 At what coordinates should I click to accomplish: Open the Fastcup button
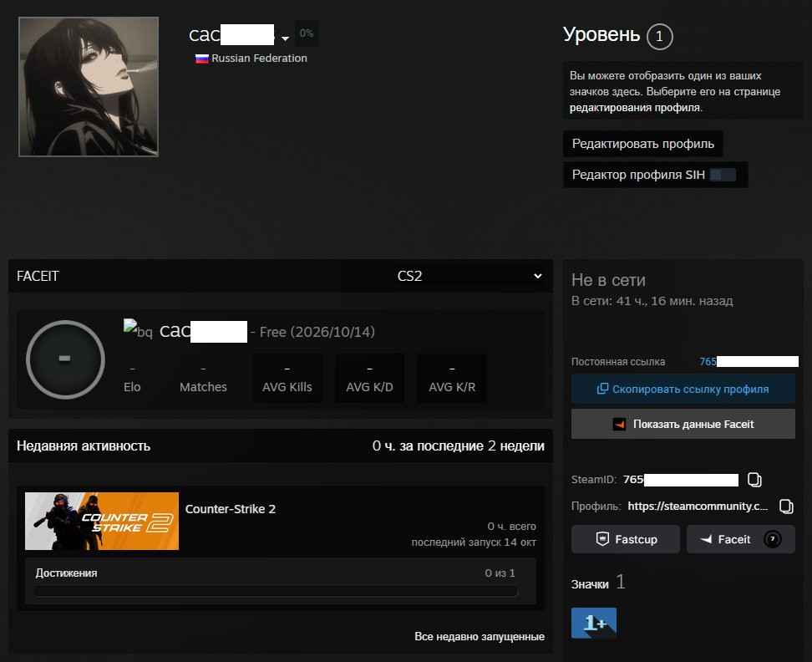pos(626,539)
